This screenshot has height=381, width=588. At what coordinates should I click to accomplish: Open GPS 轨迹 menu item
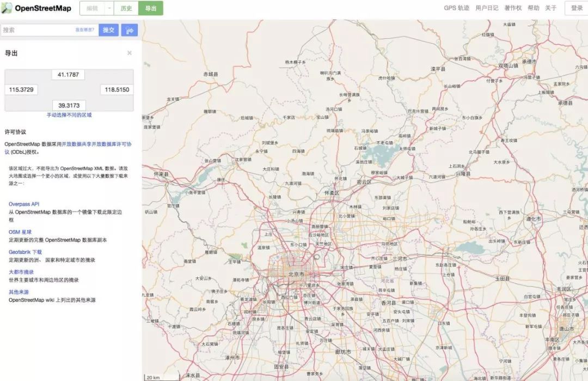click(456, 8)
